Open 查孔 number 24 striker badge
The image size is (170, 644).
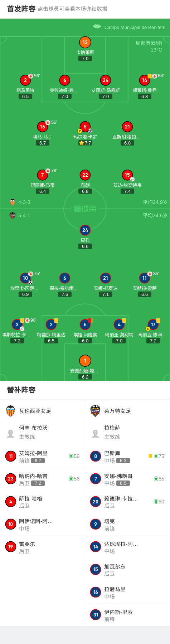(x=85, y=230)
